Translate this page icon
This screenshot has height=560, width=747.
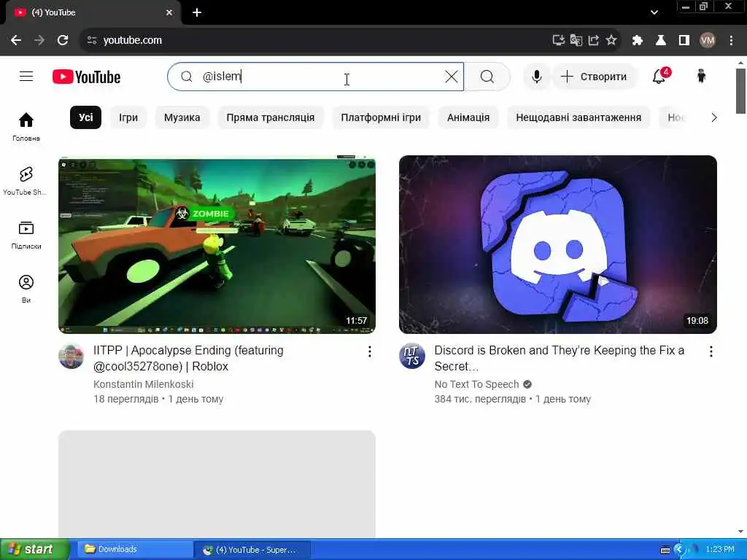[576, 41]
